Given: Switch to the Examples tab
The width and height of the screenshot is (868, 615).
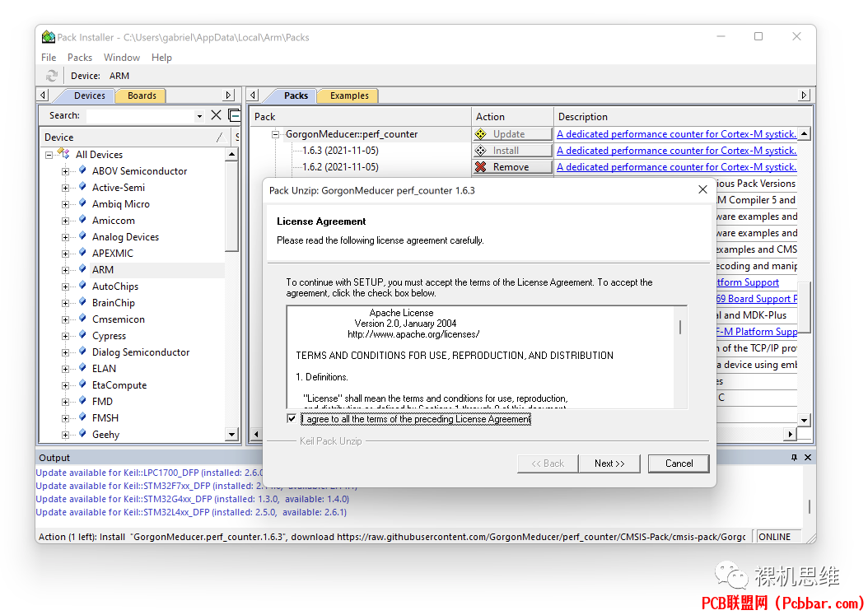Looking at the screenshot, I should pos(349,96).
